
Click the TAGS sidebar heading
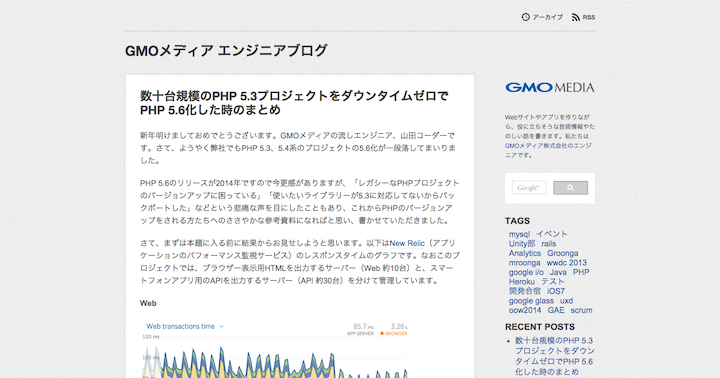518,221
